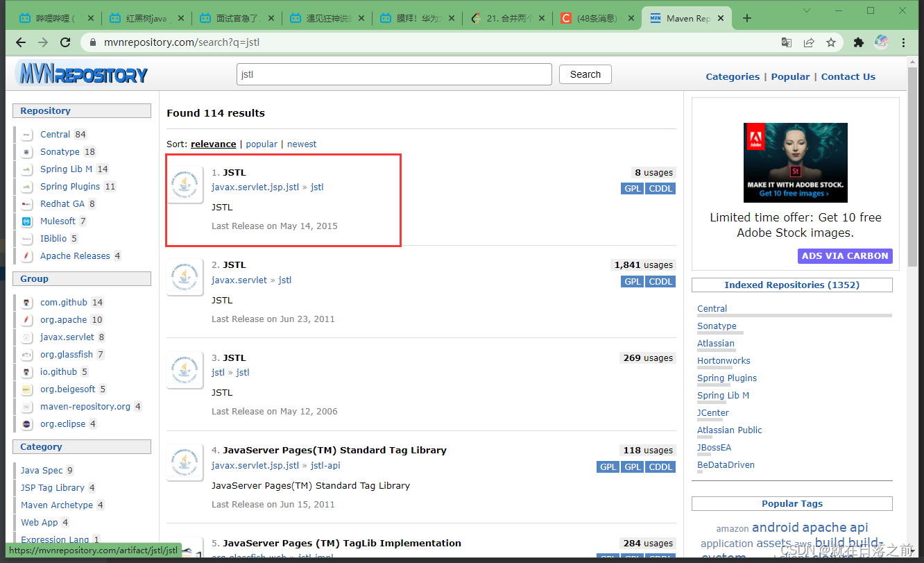Open javax.servlet.jsp.jstl group link of result 1
Screen dimensions: 924x563
[x=255, y=187]
